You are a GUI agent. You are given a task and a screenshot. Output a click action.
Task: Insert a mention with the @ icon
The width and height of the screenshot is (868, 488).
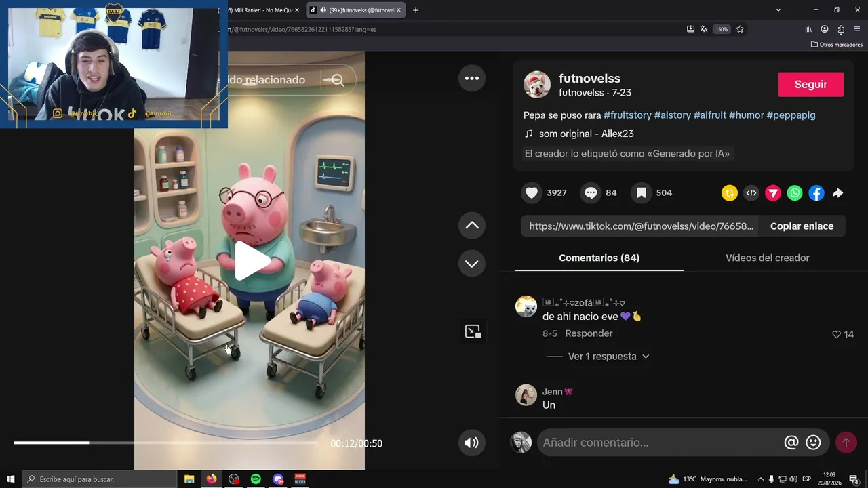[791, 443]
